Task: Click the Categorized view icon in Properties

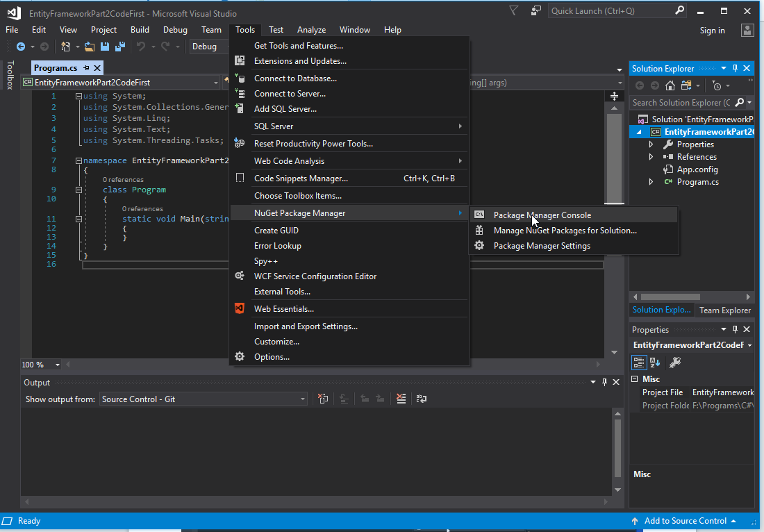Action: (638, 362)
